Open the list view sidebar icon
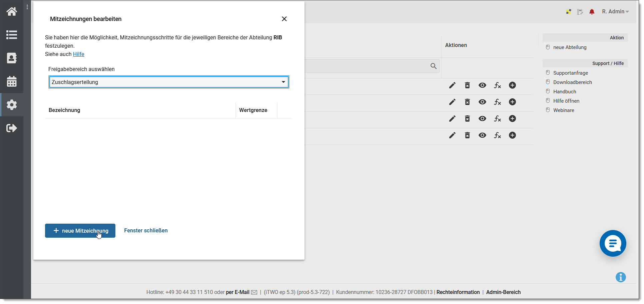Image resolution: width=644 pixels, height=304 pixels. (12, 35)
